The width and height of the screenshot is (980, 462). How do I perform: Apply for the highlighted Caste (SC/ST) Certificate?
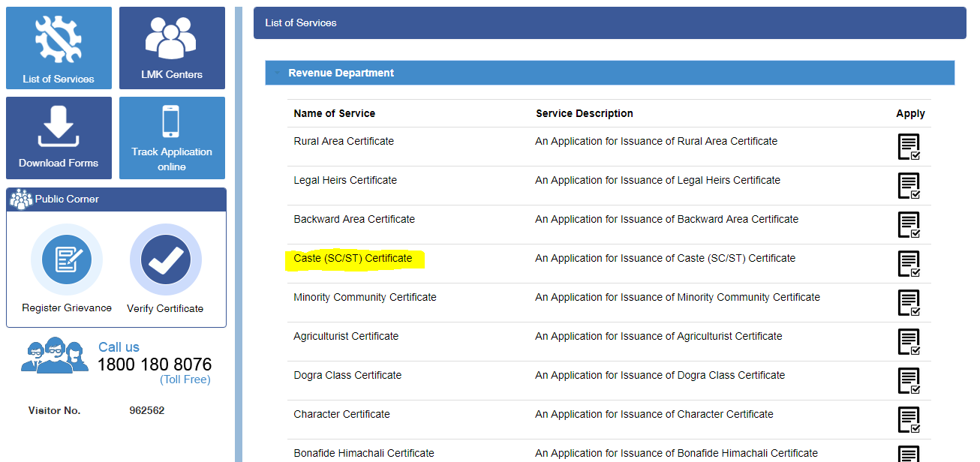pyautogui.click(x=910, y=263)
